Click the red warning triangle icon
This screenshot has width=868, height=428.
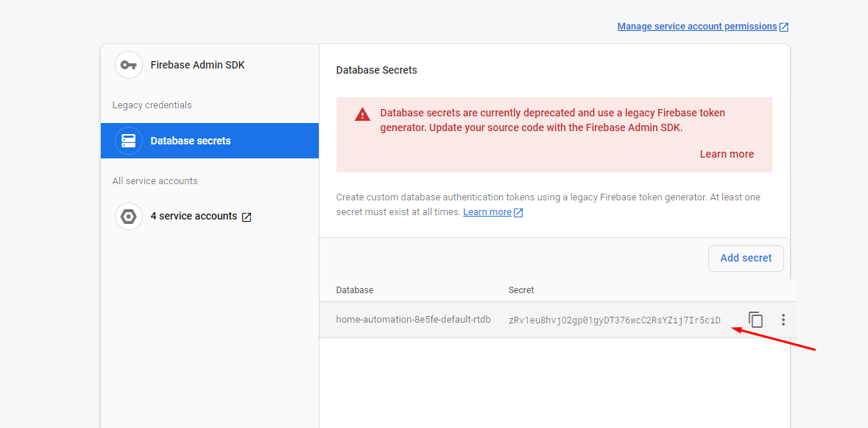[362, 114]
